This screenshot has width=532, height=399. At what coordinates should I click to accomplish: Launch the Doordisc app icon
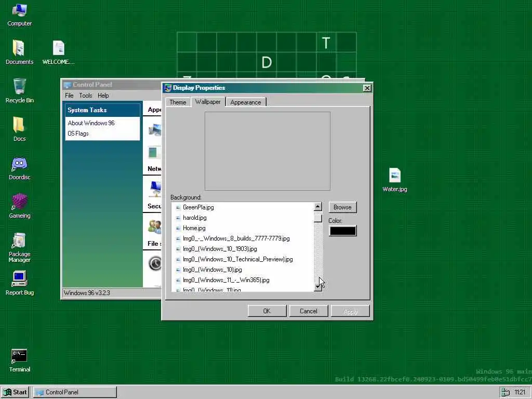19,168
